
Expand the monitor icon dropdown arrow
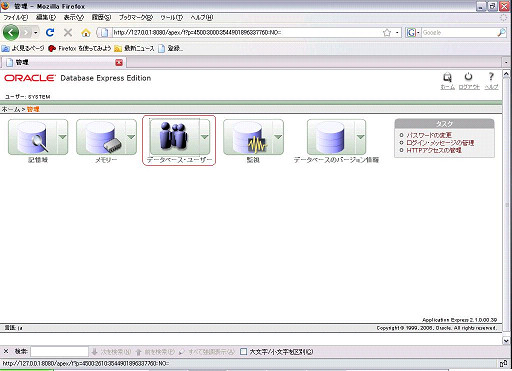point(278,137)
